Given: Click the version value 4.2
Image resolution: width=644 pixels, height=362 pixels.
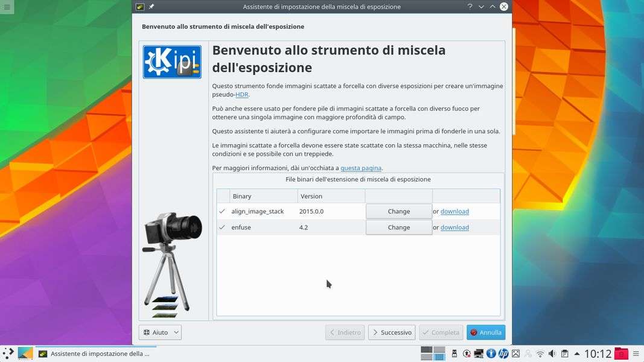Looking at the screenshot, I should pos(304,227).
